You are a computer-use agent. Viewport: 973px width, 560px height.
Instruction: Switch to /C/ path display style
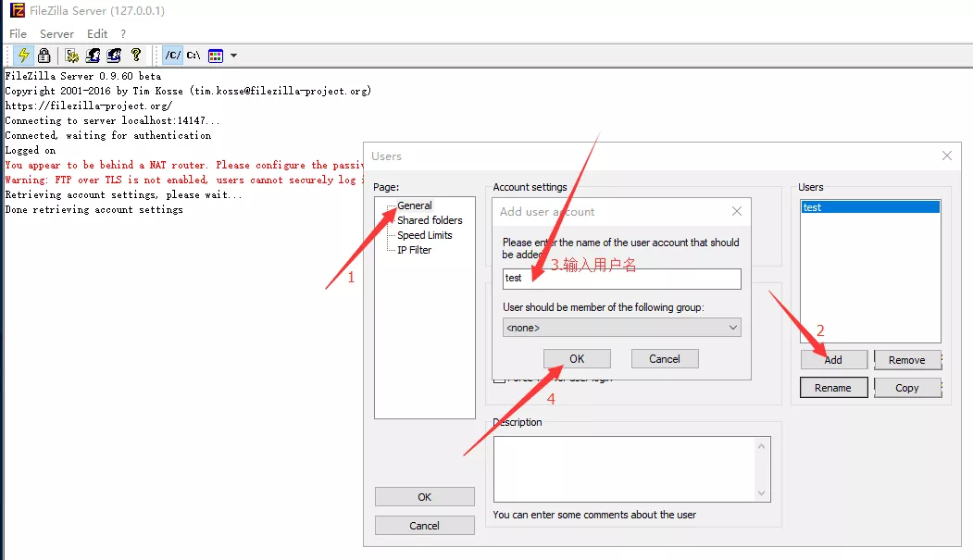173,56
